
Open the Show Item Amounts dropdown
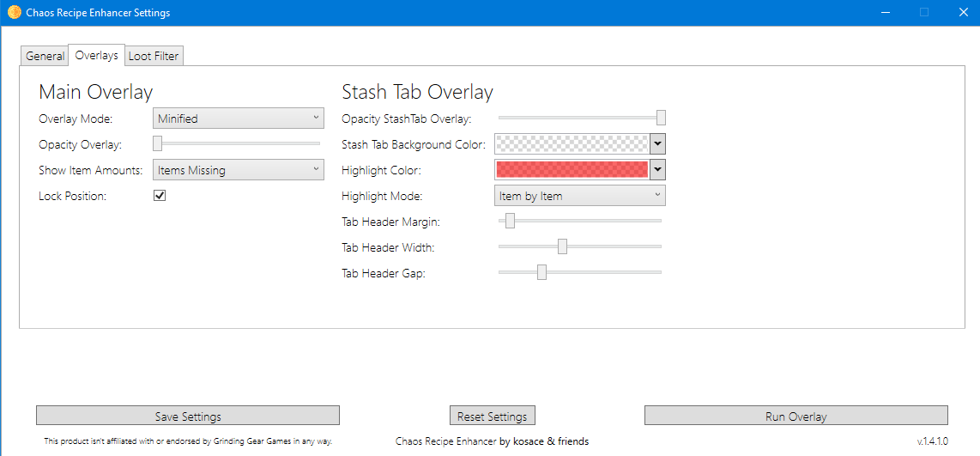point(239,169)
